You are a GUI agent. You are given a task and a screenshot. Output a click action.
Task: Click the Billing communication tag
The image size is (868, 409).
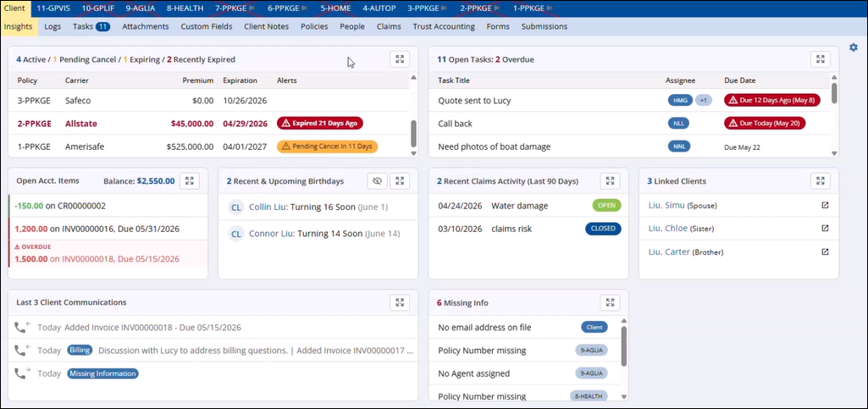click(x=80, y=351)
